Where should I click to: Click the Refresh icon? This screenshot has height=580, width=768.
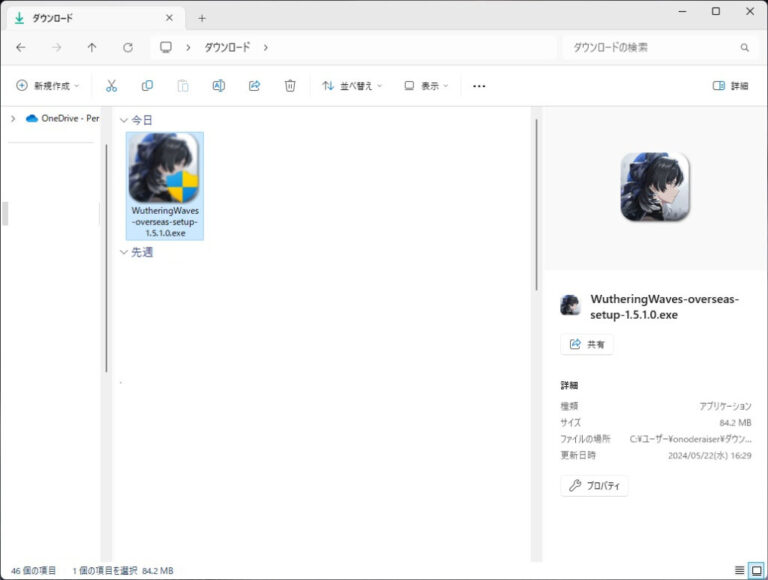[x=128, y=48]
